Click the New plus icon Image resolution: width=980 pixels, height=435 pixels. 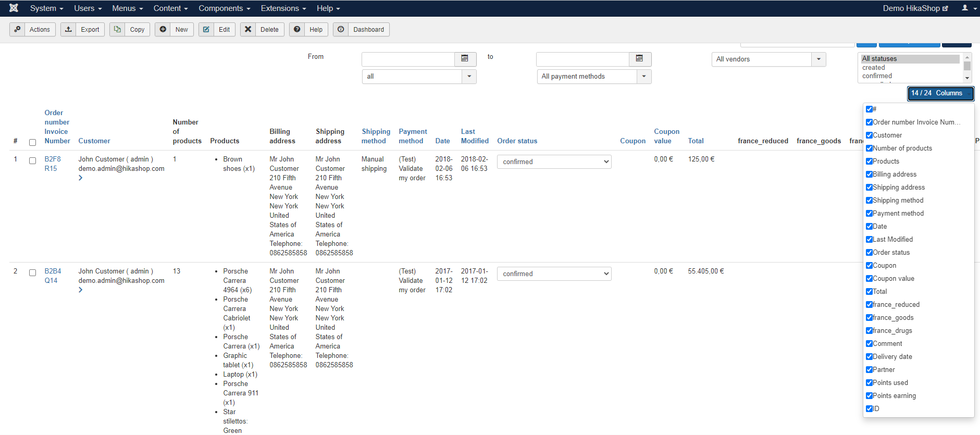point(163,30)
